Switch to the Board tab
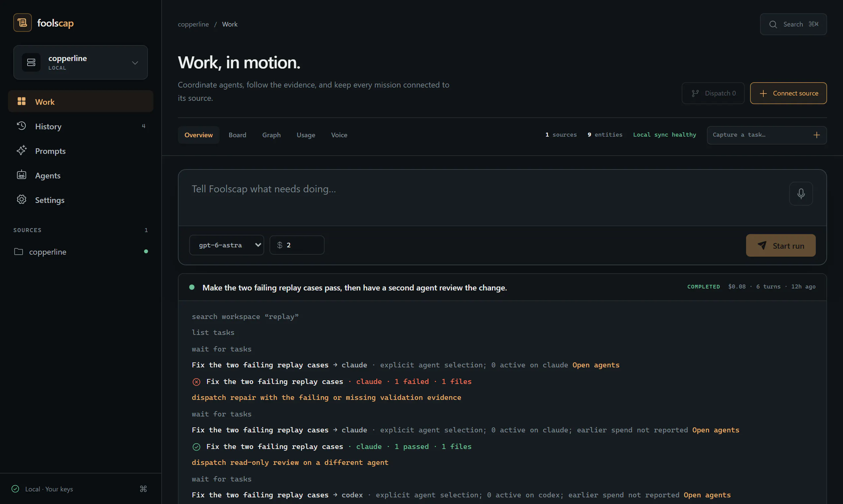Screen dimensions: 843x504 tap(237, 135)
